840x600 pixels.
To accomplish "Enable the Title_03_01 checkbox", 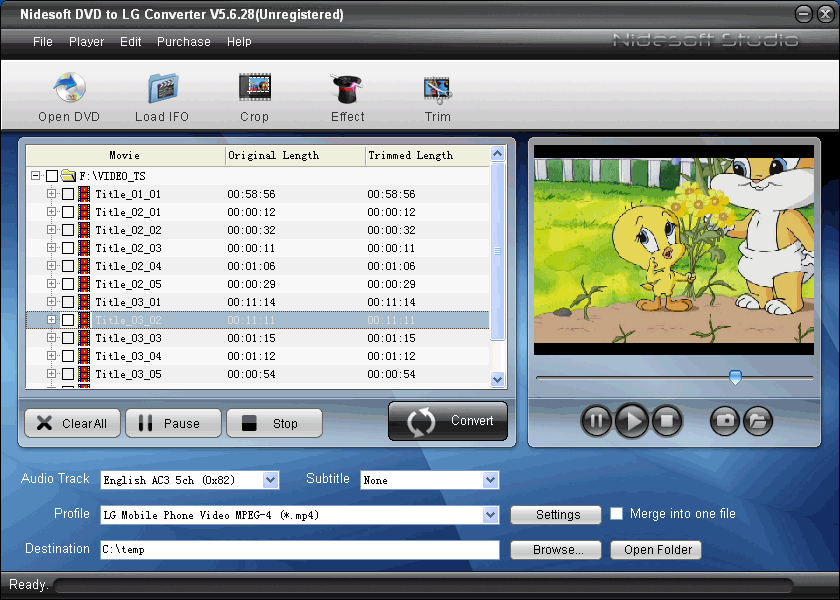I will click(x=68, y=302).
